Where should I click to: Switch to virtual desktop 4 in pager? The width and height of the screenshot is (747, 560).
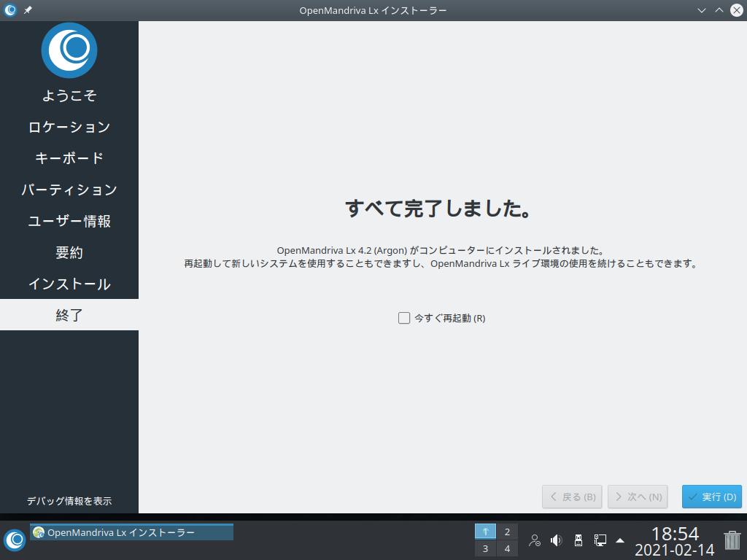pyautogui.click(x=508, y=548)
